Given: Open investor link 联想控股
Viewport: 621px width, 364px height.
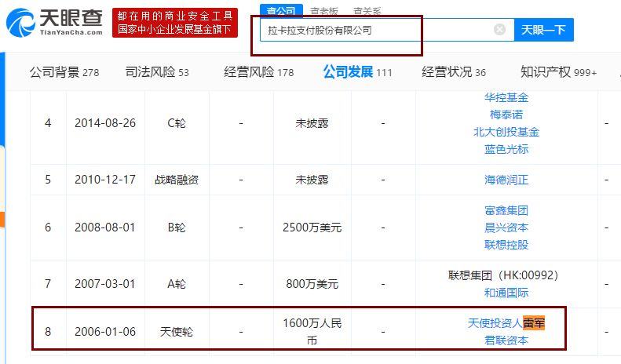Looking at the screenshot, I should coord(506,245).
